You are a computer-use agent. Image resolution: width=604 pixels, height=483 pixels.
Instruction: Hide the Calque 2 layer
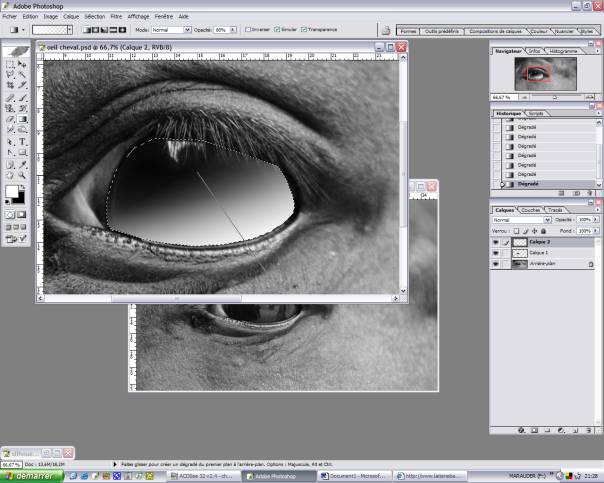(496, 242)
